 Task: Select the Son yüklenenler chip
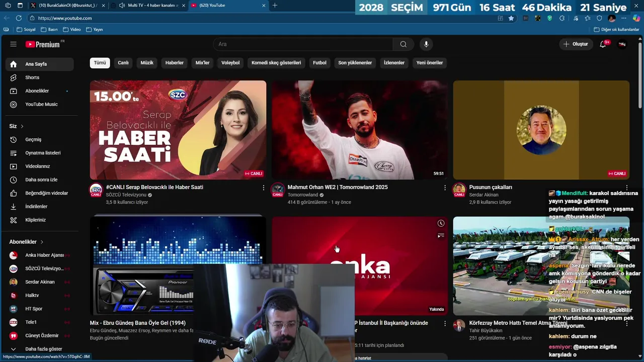click(355, 63)
